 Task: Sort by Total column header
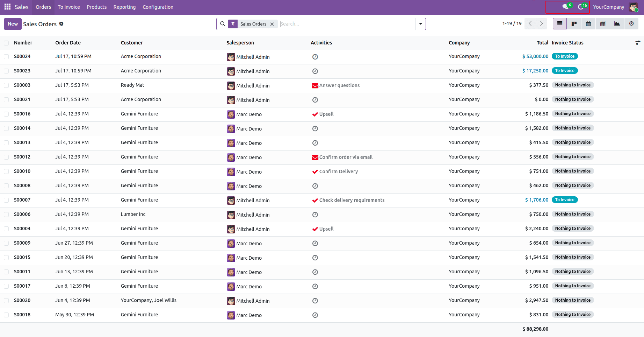542,43
